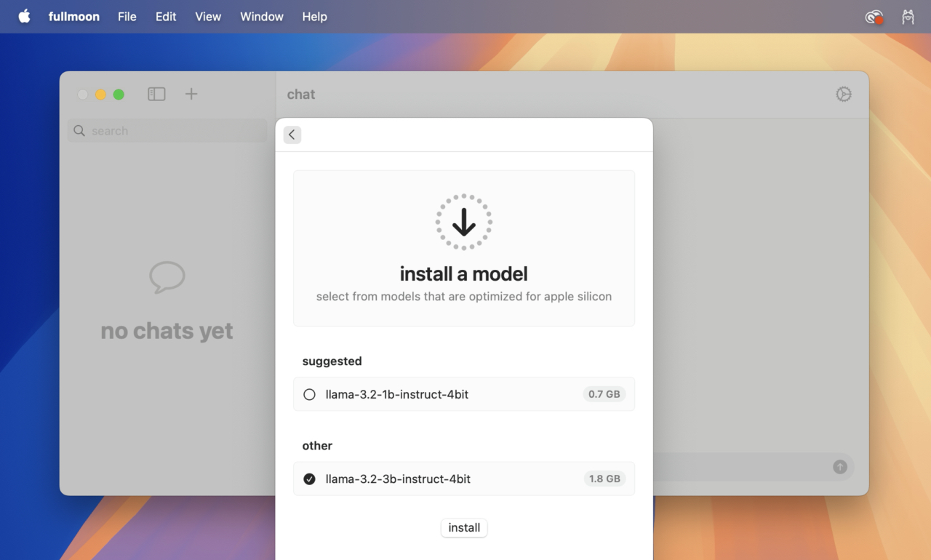Click the search magnifier icon
The image size is (931, 560).
79,131
